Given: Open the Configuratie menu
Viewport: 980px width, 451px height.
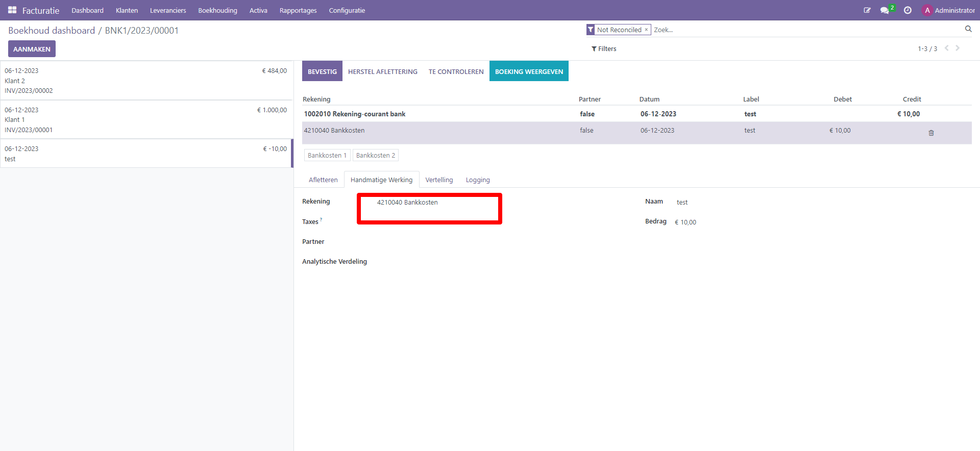Looking at the screenshot, I should 347,10.
